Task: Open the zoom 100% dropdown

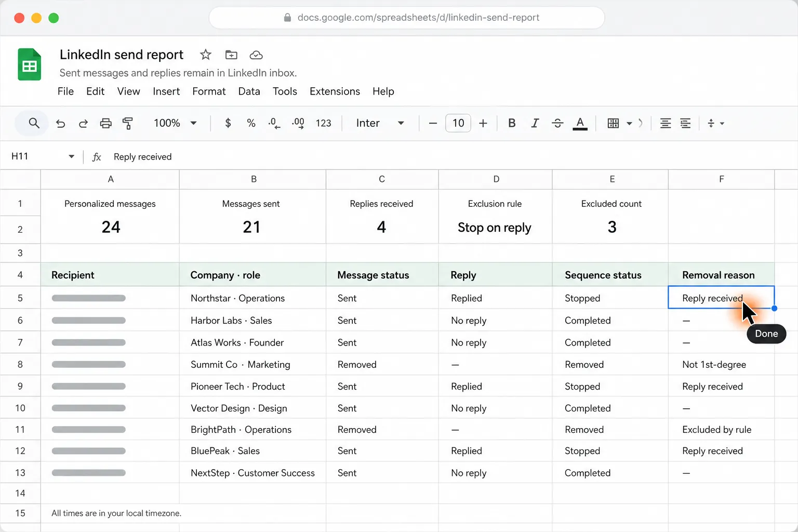Action: [175, 123]
